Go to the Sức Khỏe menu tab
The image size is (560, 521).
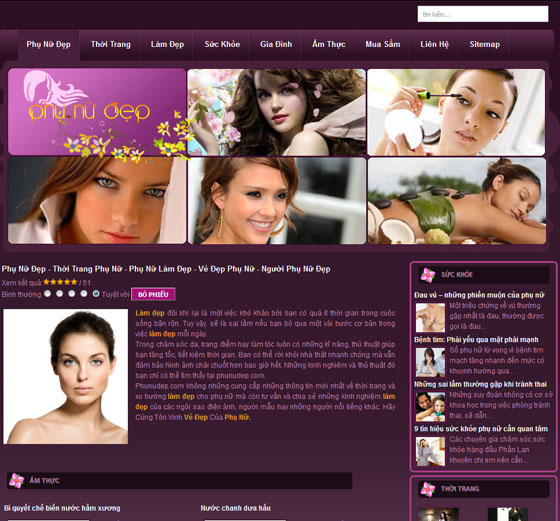pos(222,44)
